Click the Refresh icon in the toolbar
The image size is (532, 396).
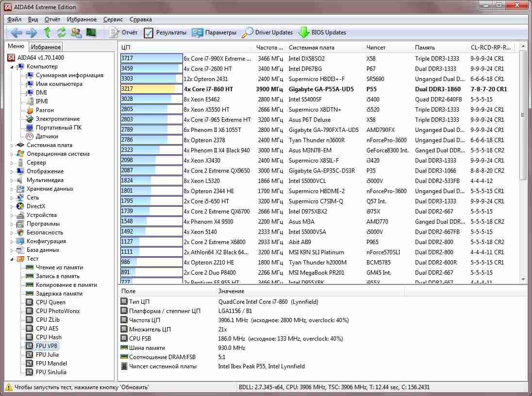click(61, 33)
